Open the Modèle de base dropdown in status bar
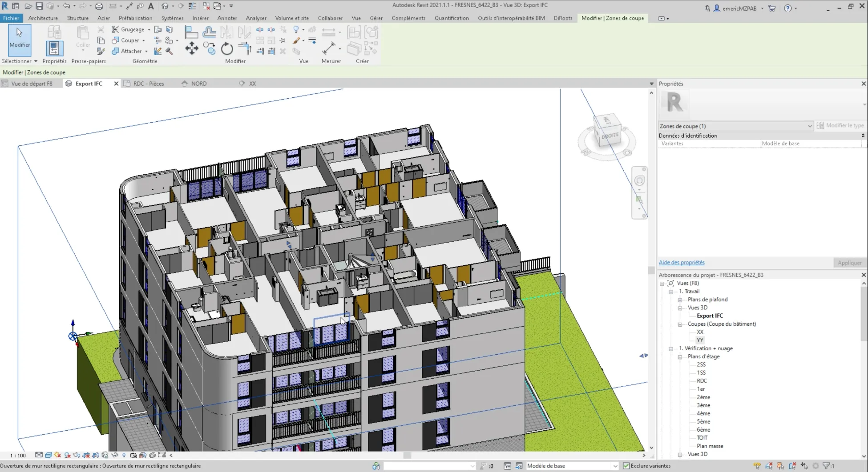Viewport: 868px width, 472px height. [615, 466]
